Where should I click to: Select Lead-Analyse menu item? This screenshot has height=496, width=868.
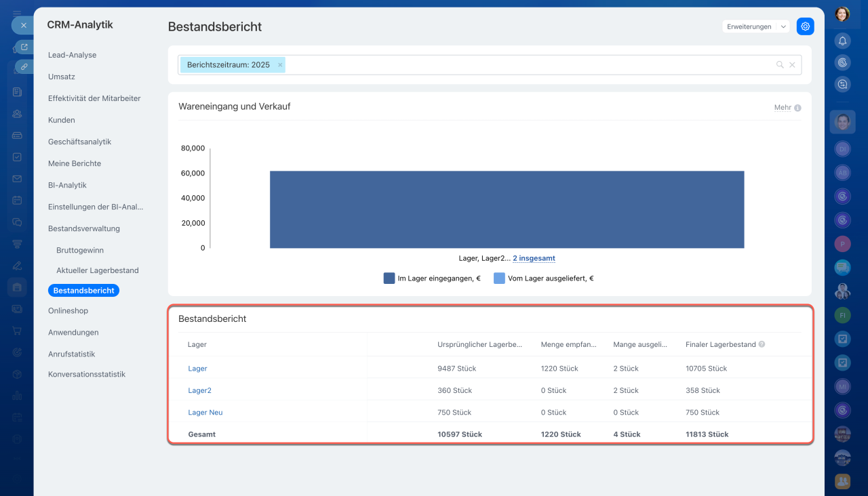pyautogui.click(x=72, y=55)
